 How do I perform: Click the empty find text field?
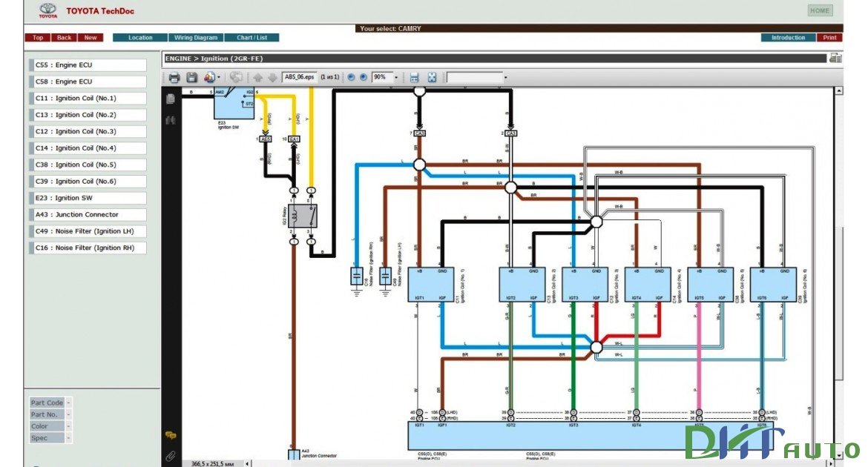[474, 78]
